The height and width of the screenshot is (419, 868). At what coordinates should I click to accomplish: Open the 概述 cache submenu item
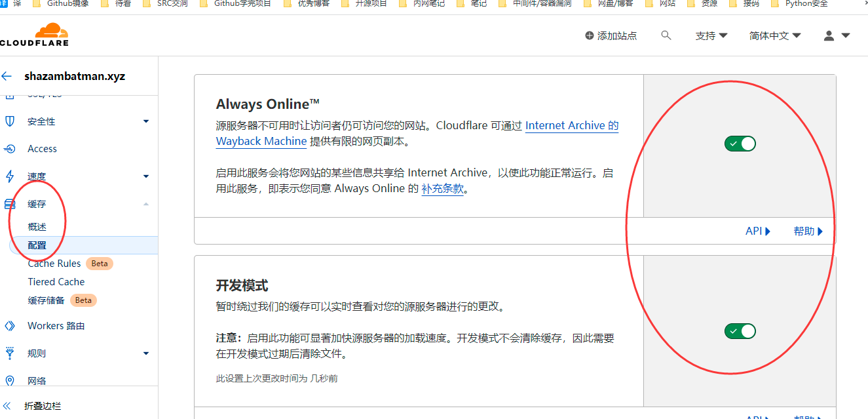tap(37, 227)
